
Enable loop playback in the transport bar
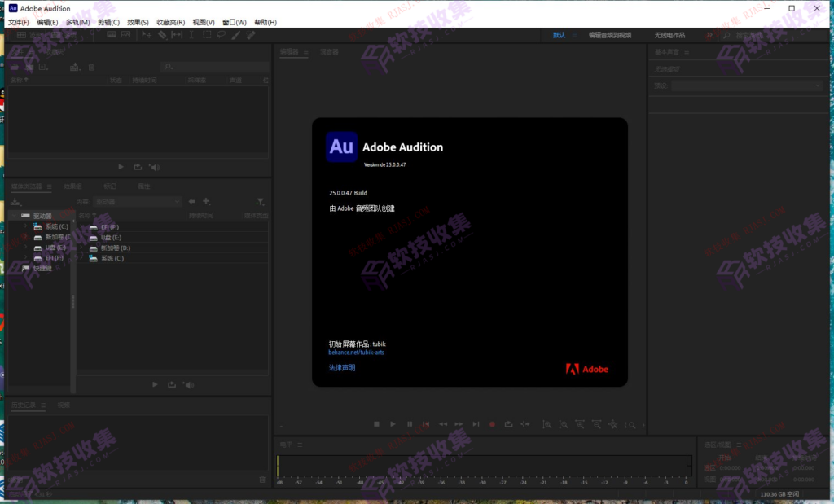(508, 424)
